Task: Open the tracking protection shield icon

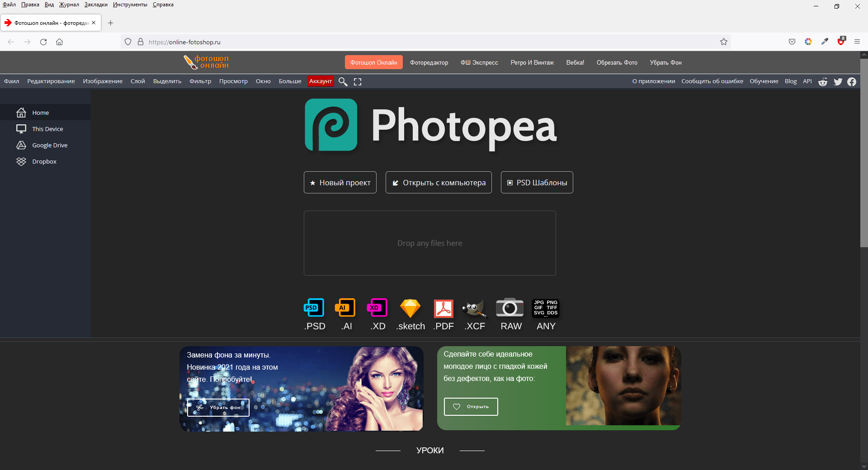Action: 128,42
